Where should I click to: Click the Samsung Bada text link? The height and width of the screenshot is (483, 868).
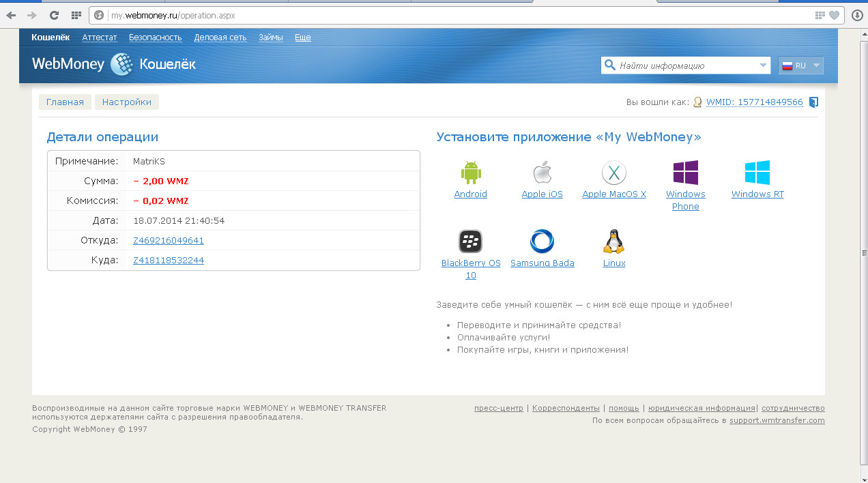point(542,263)
